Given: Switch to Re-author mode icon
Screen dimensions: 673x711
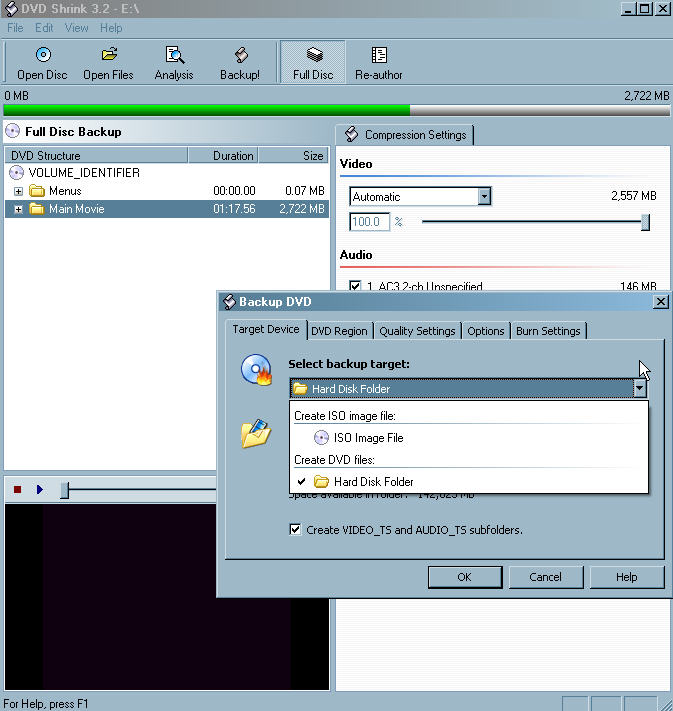Looking at the screenshot, I should coord(379,55).
